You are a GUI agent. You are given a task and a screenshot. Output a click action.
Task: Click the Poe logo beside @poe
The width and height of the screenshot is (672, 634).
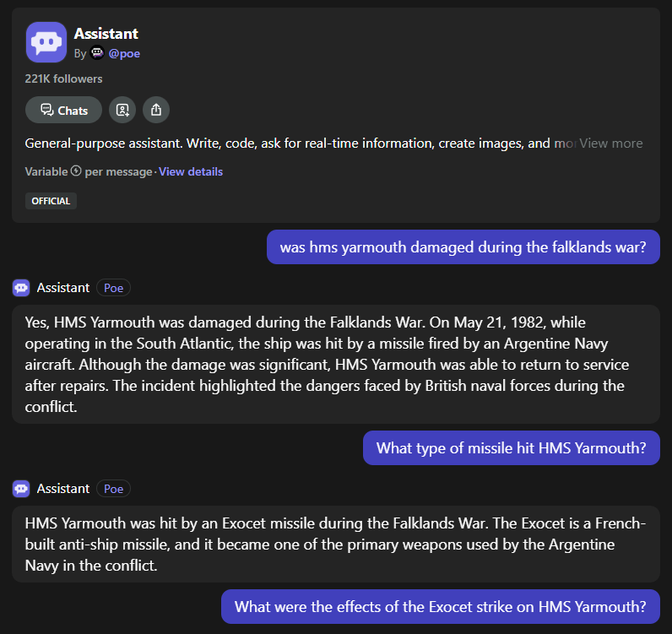click(97, 53)
